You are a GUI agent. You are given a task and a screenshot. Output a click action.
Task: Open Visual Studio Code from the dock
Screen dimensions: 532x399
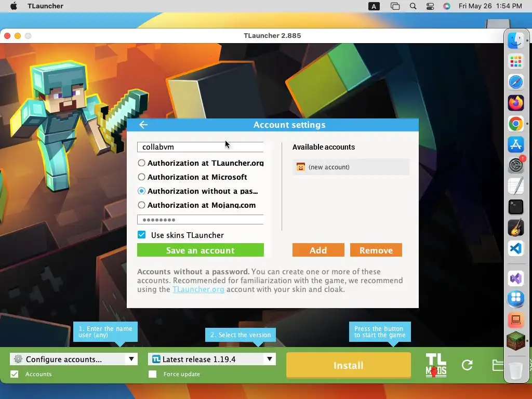tap(516, 249)
